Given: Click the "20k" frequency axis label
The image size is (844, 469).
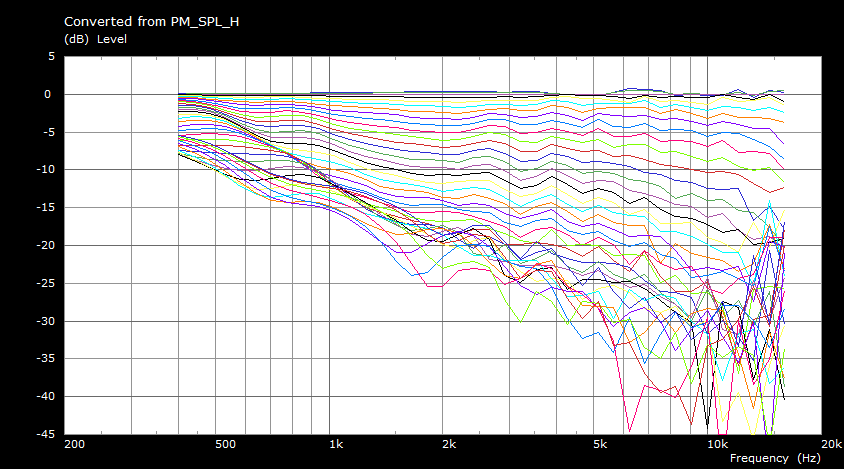Looking at the screenshot, I should click(832, 444).
